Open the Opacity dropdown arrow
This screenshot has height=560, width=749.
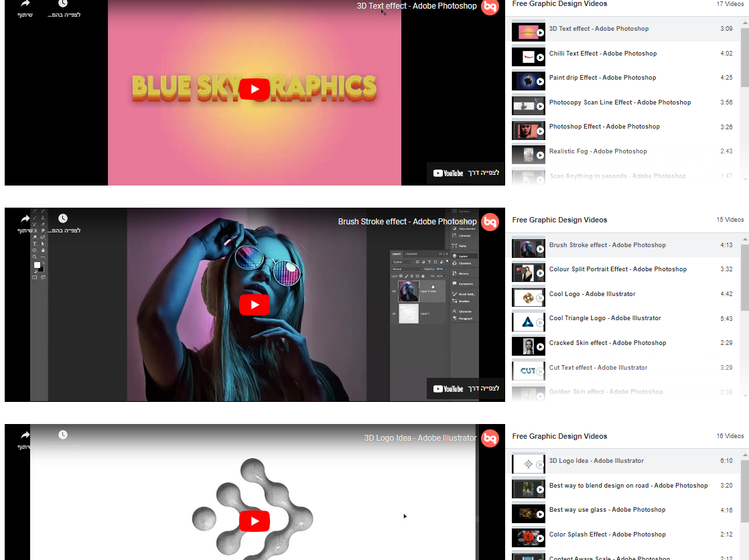click(x=447, y=269)
